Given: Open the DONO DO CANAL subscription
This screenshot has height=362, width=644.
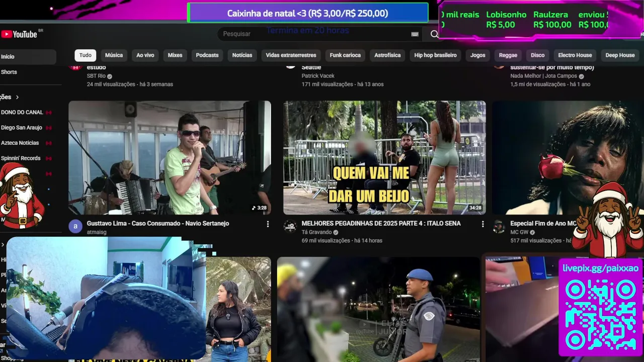Looking at the screenshot, I should [x=22, y=113].
